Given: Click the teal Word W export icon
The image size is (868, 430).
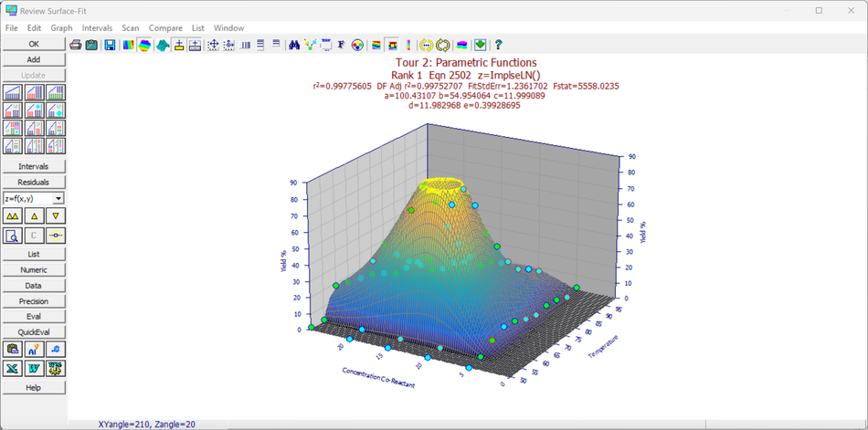Looking at the screenshot, I should [35, 368].
